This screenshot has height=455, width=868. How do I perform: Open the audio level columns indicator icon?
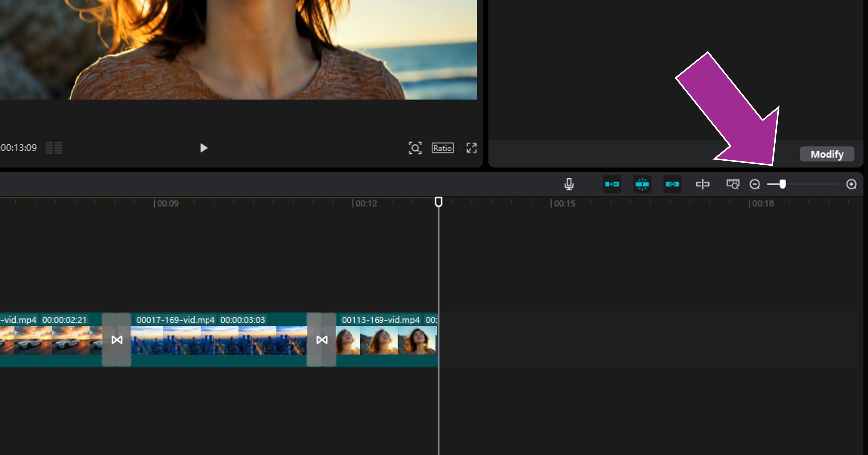point(54,148)
